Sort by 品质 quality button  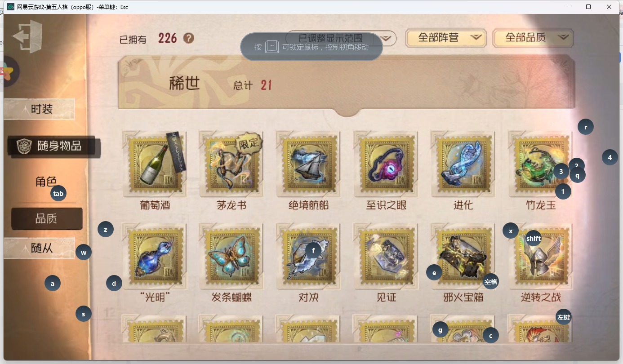click(47, 219)
